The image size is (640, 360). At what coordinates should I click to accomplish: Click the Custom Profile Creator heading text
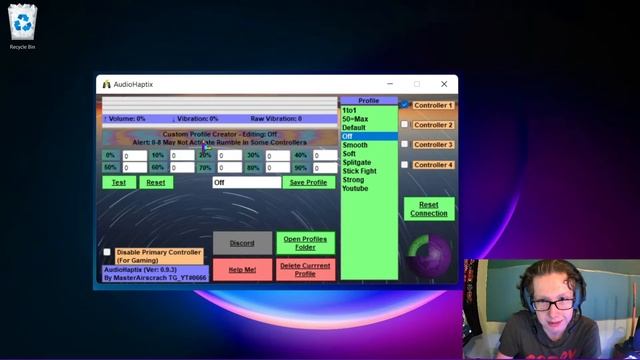coord(220,134)
